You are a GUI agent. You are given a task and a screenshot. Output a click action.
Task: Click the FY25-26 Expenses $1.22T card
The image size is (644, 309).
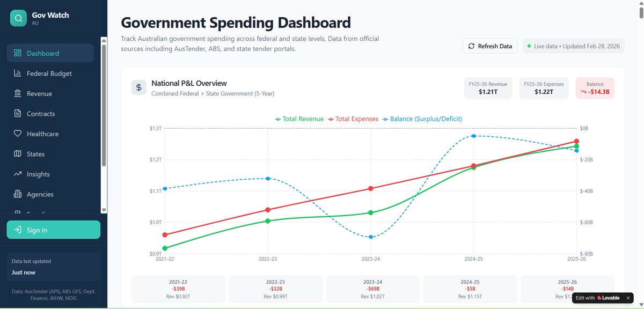[x=544, y=88]
